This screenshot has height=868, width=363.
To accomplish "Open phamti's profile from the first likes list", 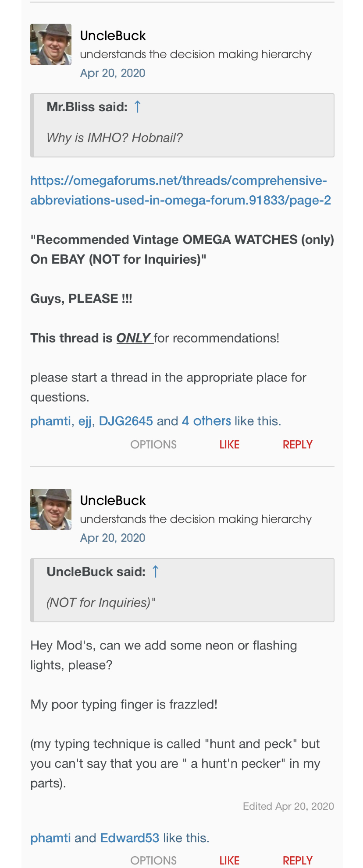I will pyautogui.click(x=50, y=421).
